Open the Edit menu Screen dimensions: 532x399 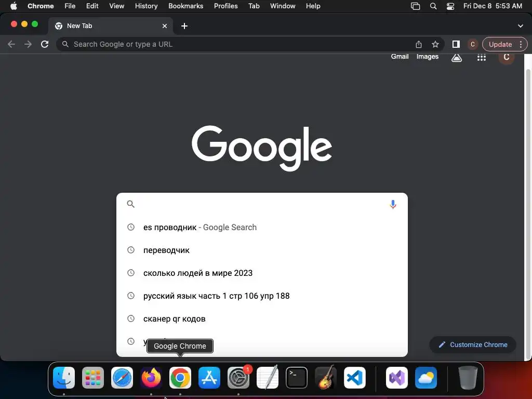92,6
